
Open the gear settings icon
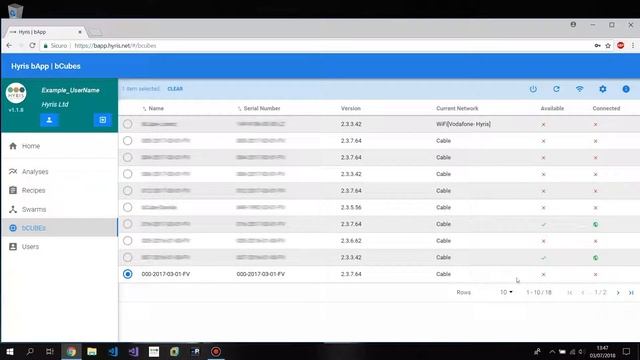(603, 89)
